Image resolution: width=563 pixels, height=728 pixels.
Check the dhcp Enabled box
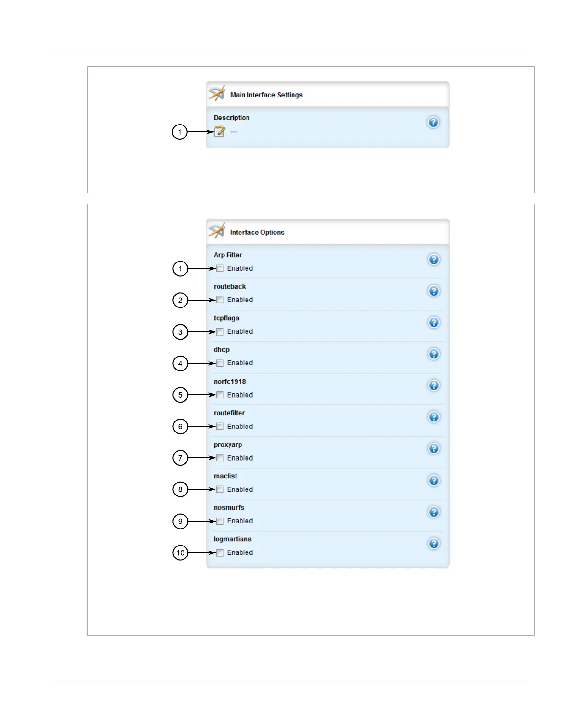click(x=220, y=364)
